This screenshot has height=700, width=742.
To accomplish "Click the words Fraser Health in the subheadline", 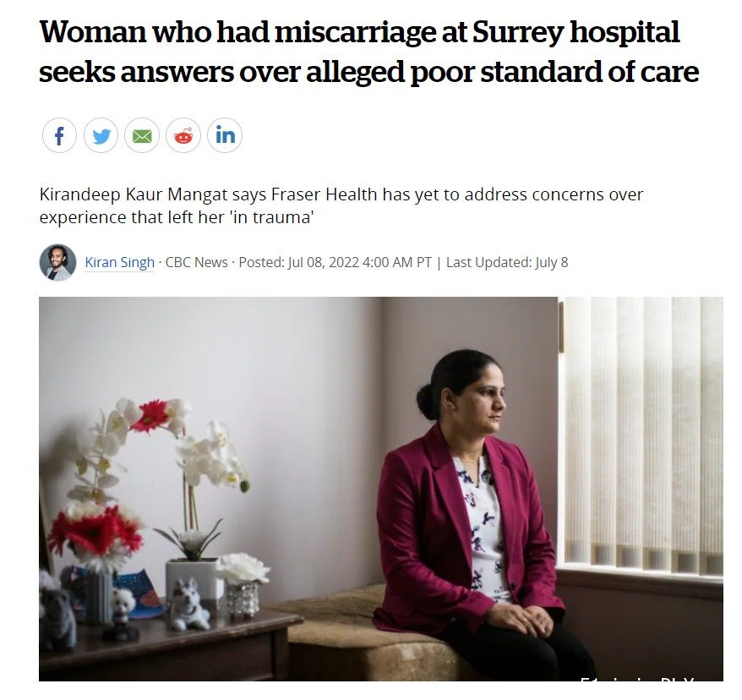I will coord(325,194).
